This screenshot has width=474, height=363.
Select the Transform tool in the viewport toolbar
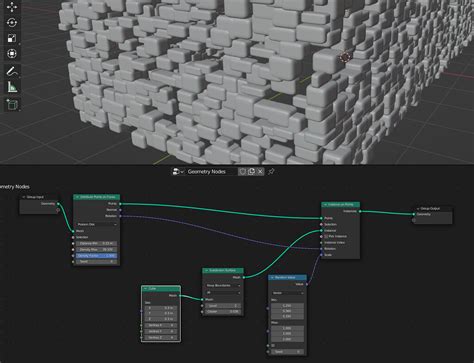point(12,54)
